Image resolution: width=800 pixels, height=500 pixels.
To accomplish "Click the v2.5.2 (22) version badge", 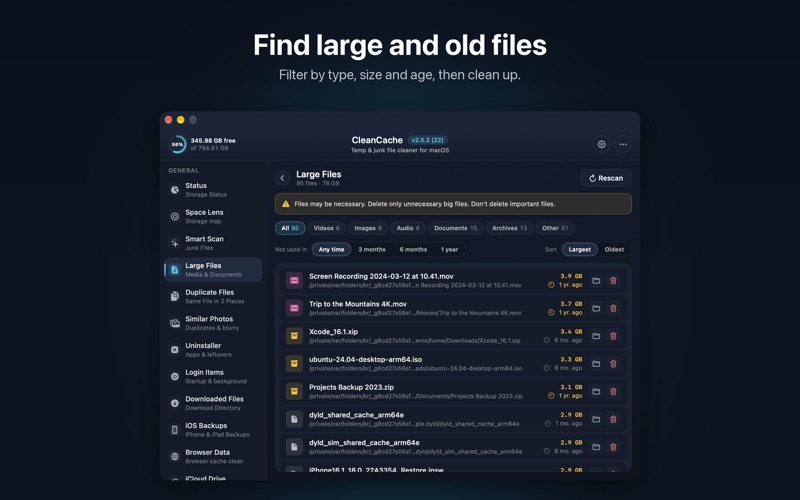I will coord(428,140).
